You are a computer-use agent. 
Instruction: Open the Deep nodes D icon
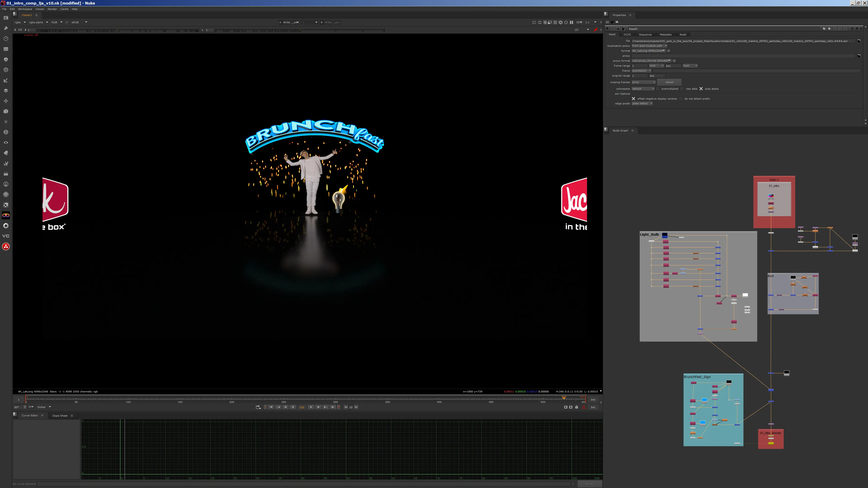coord(6,132)
